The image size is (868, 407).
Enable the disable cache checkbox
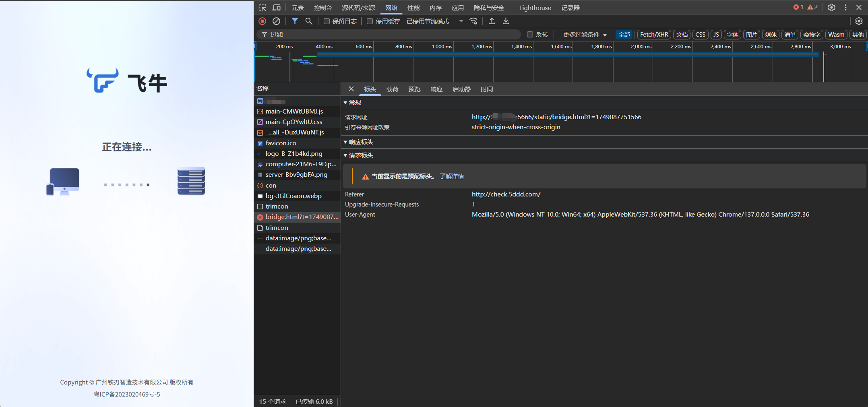[x=370, y=21]
